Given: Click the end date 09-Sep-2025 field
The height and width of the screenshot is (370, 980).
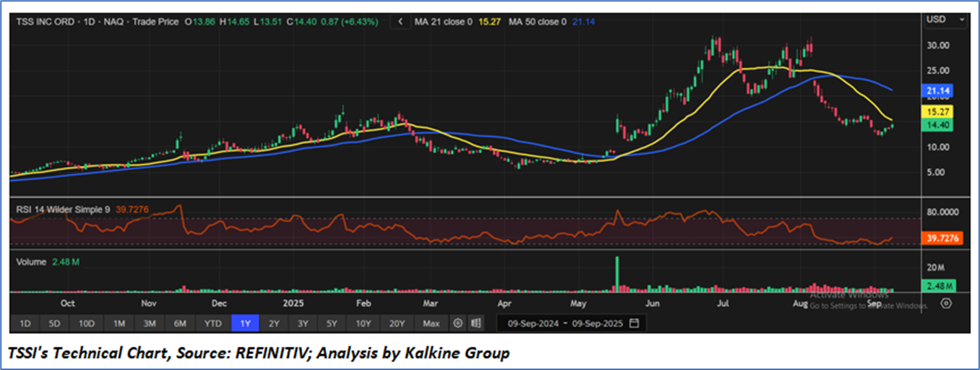Looking at the screenshot, I should pos(597,323).
